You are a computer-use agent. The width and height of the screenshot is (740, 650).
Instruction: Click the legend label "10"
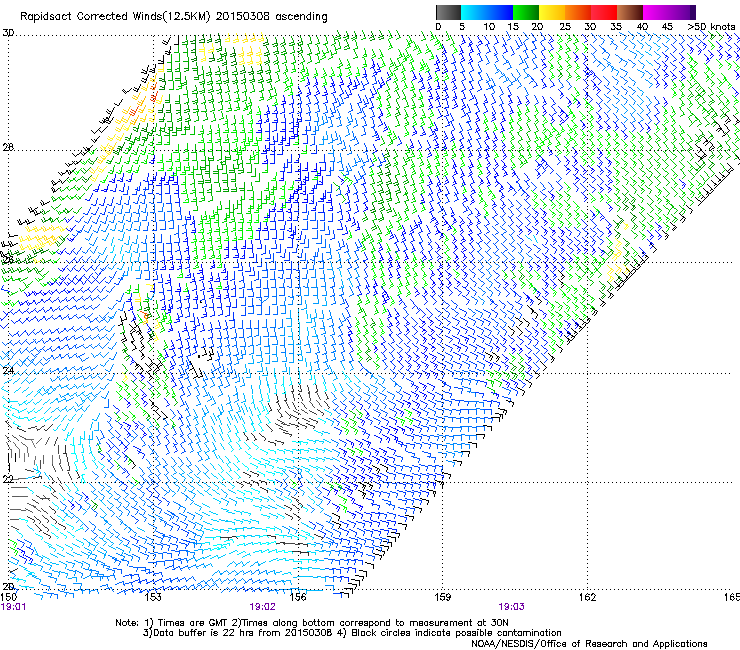click(x=489, y=26)
